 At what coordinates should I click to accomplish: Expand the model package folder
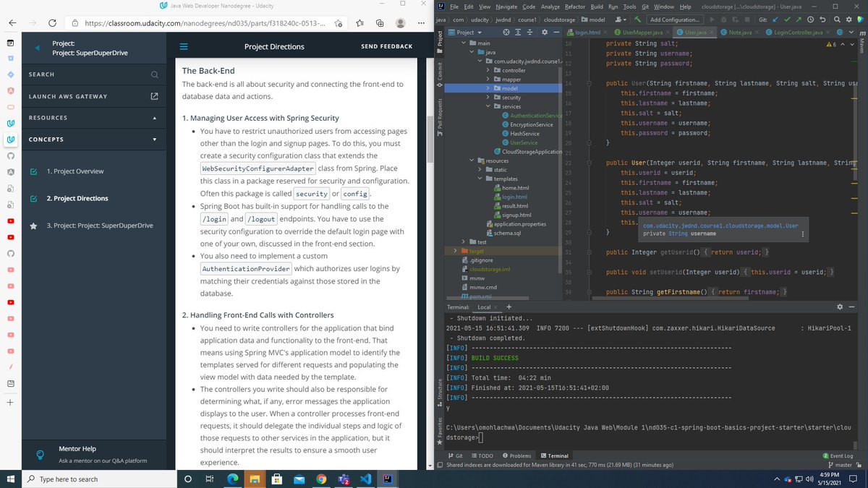coord(488,88)
